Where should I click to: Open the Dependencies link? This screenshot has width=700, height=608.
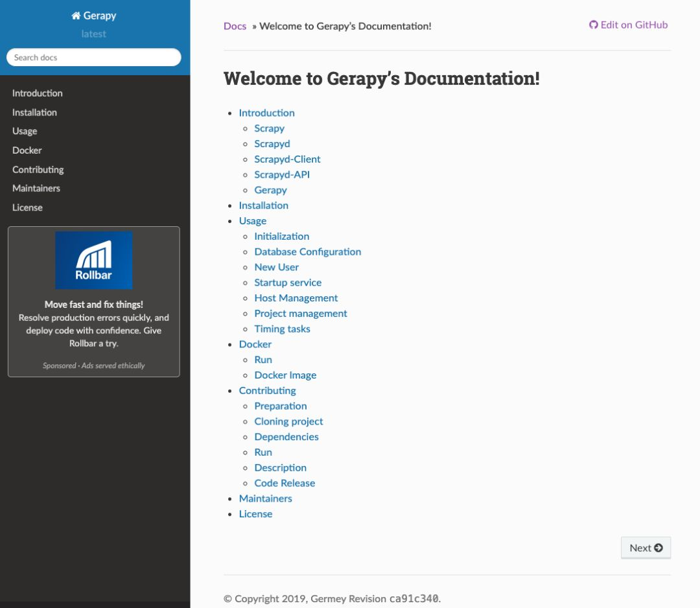pos(286,437)
